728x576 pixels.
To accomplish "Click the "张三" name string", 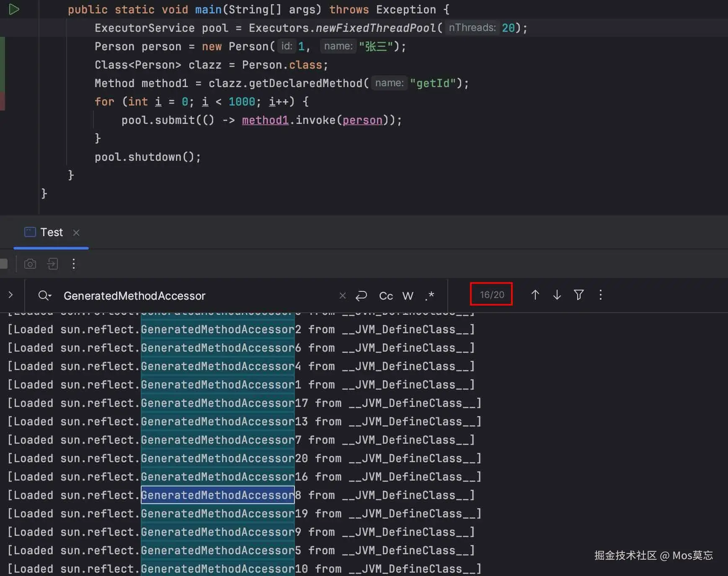I will pyautogui.click(x=376, y=46).
